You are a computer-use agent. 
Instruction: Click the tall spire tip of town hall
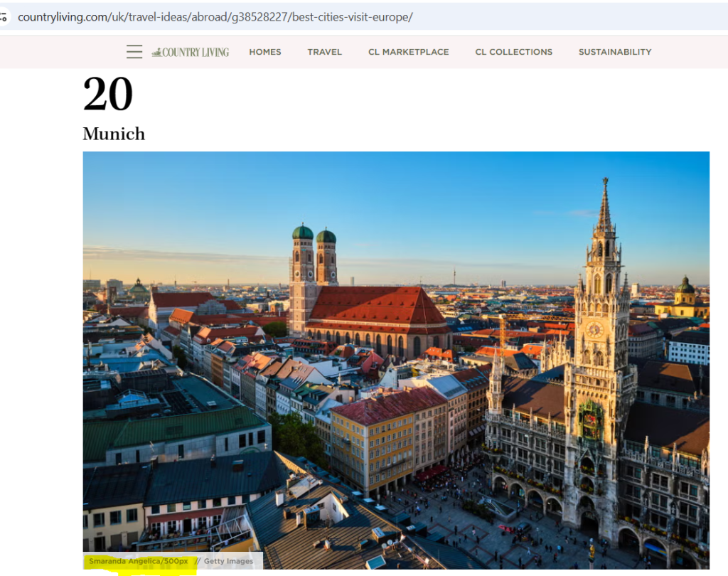pos(605,186)
